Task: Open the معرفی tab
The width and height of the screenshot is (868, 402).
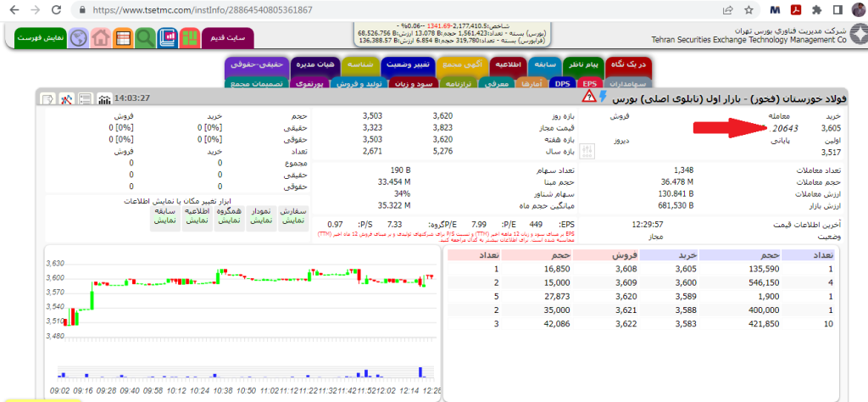Action: point(496,84)
